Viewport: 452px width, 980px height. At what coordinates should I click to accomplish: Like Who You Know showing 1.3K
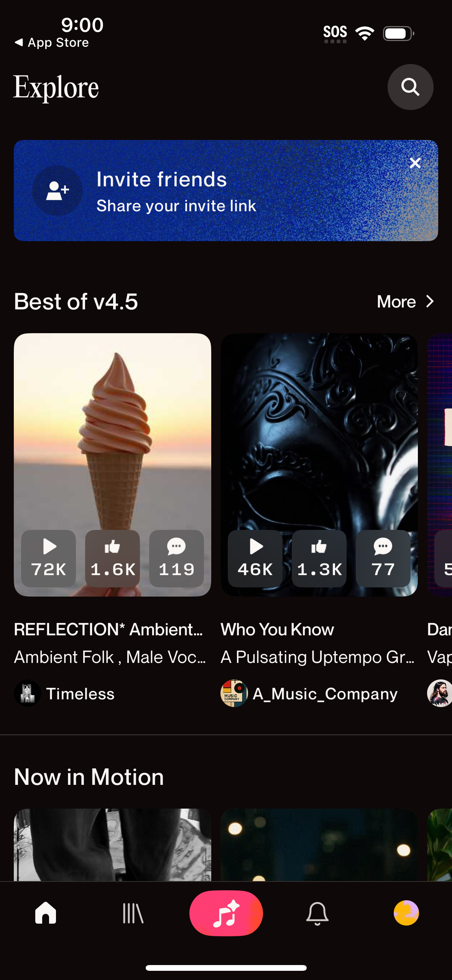click(x=319, y=558)
